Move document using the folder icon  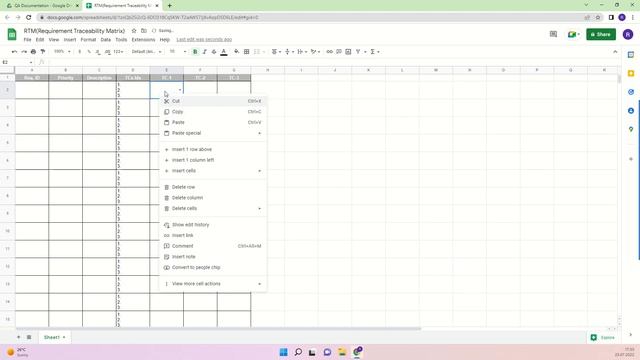point(144,31)
